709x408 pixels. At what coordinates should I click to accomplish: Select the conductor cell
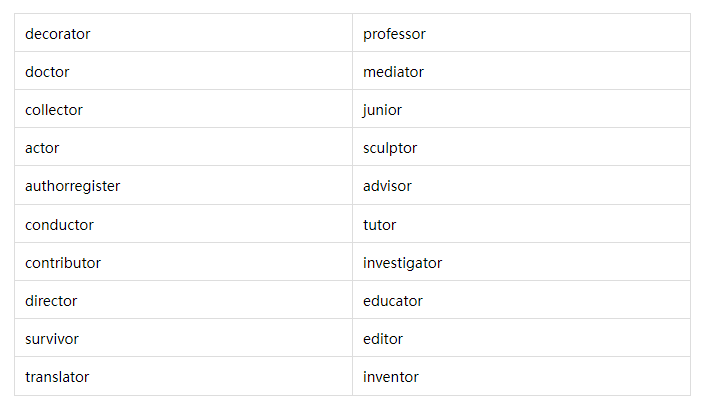click(184, 224)
